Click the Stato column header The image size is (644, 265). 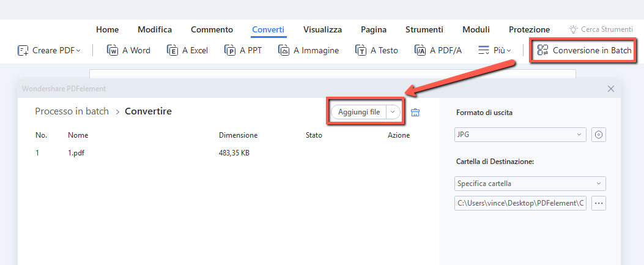pos(314,135)
